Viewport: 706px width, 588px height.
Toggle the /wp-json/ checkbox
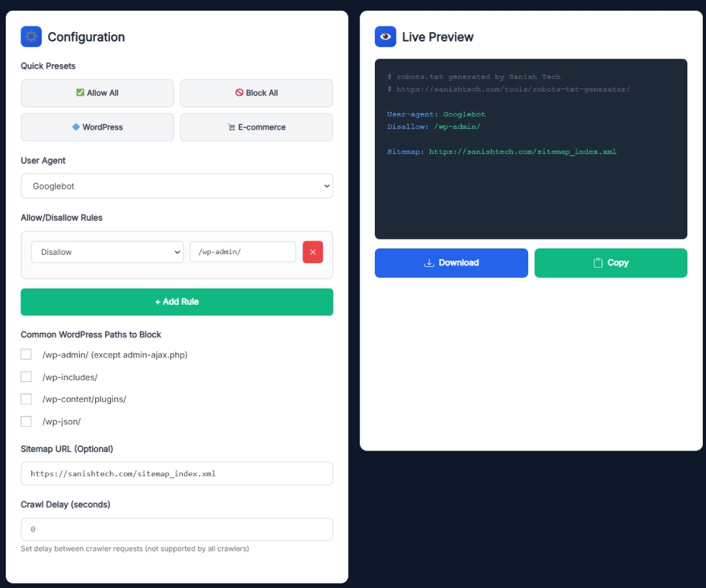[26, 422]
